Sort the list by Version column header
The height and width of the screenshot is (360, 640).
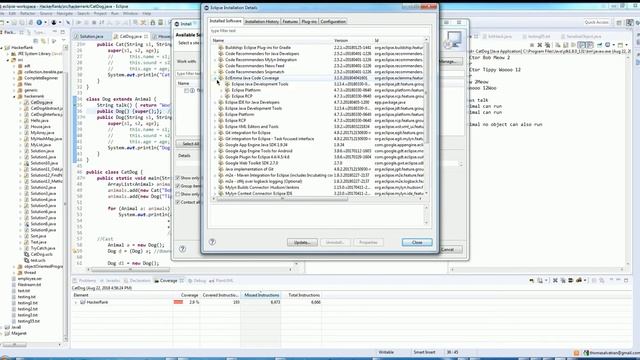point(353,40)
